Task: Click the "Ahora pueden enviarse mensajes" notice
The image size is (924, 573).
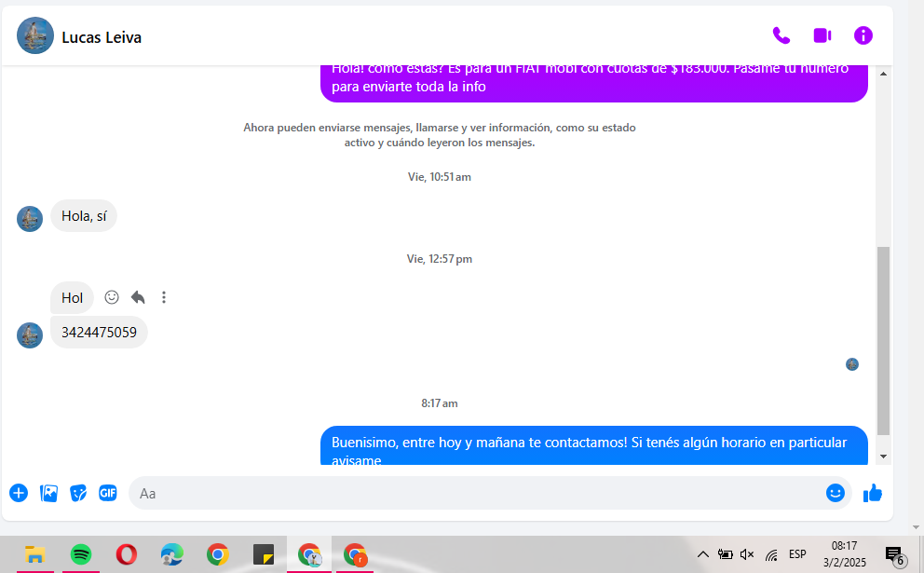Action: [x=440, y=135]
